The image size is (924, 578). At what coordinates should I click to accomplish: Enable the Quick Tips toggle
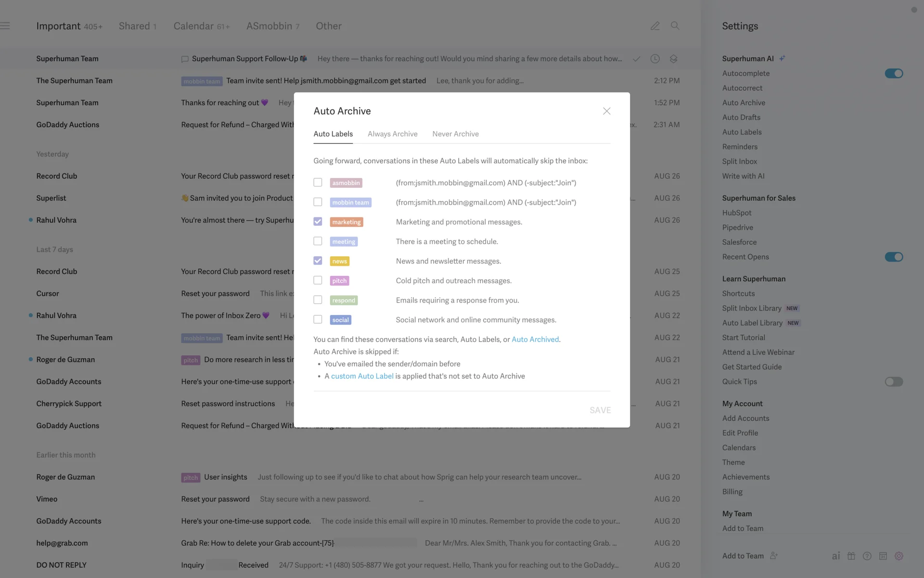894,381
